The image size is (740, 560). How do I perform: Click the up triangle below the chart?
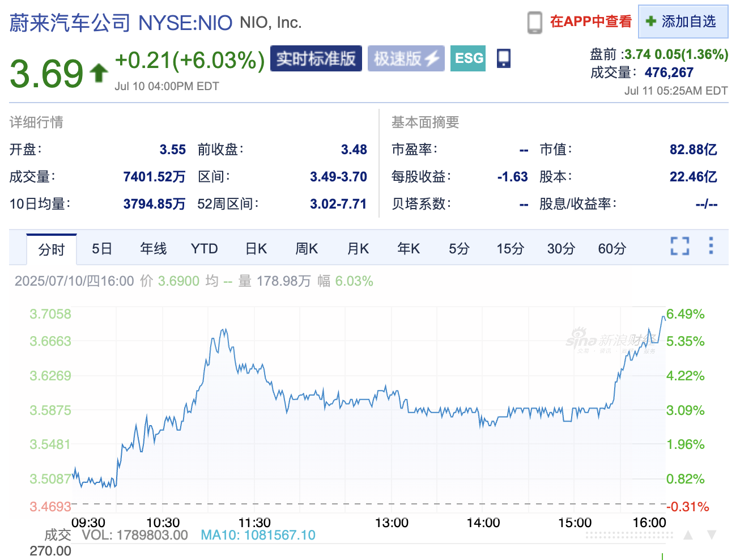[x=688, y=534]
